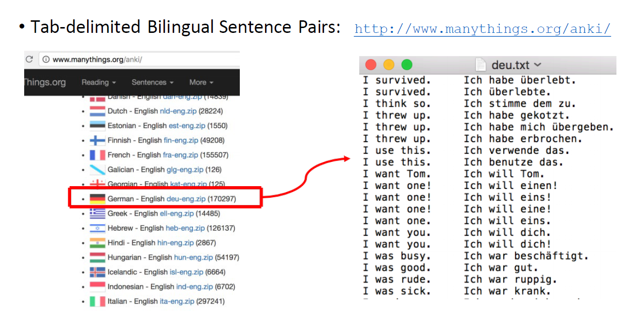This screenshot has height=322, width=644.
Task: Download ell-eng.zip Greek file
Action: [x=177, y=213]
